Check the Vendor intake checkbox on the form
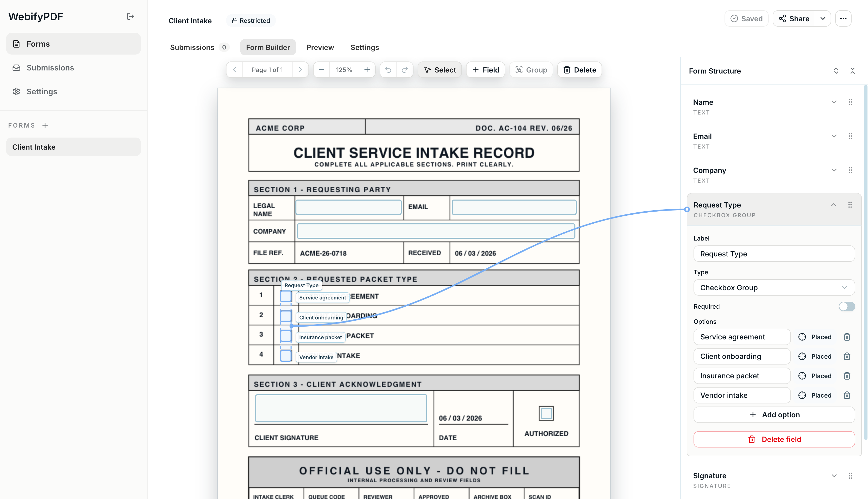Screen dimensions: 868x499 [286, 356]
